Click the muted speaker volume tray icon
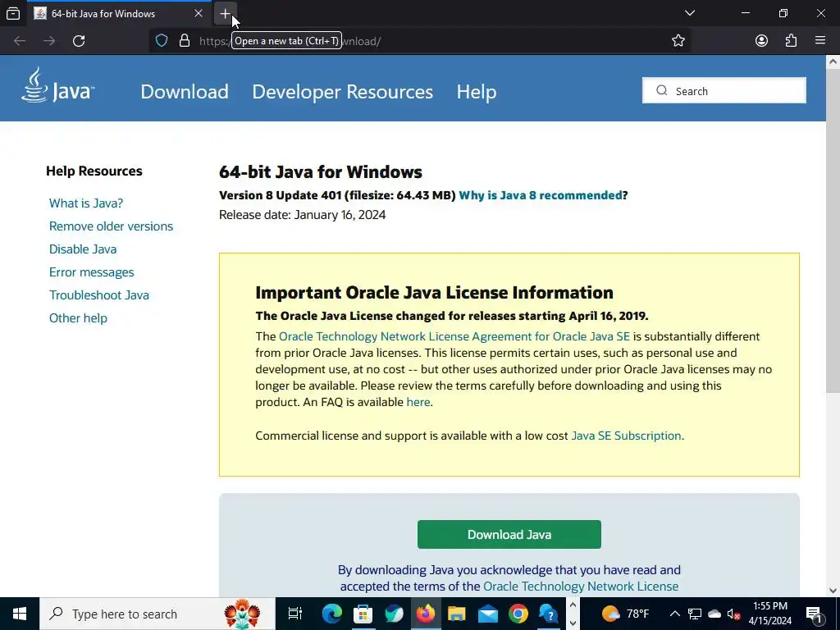This screenshot has height=630, width=840. tap(733, 614)
